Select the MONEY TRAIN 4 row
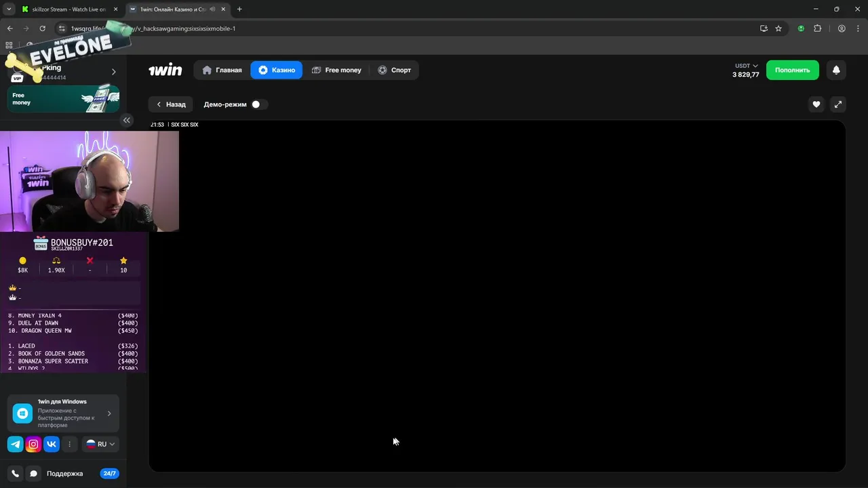Viewport: 868px width, 488px height. [x=73, y=316]
